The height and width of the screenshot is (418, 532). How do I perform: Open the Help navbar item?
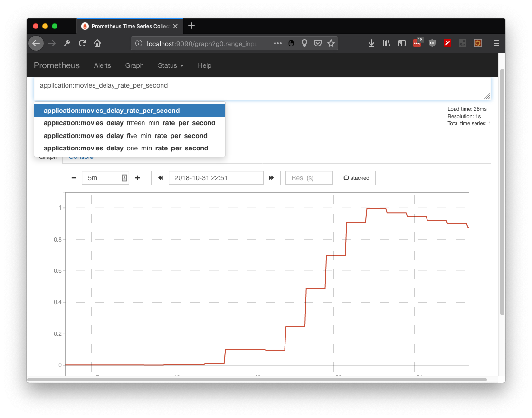[204, 65]
